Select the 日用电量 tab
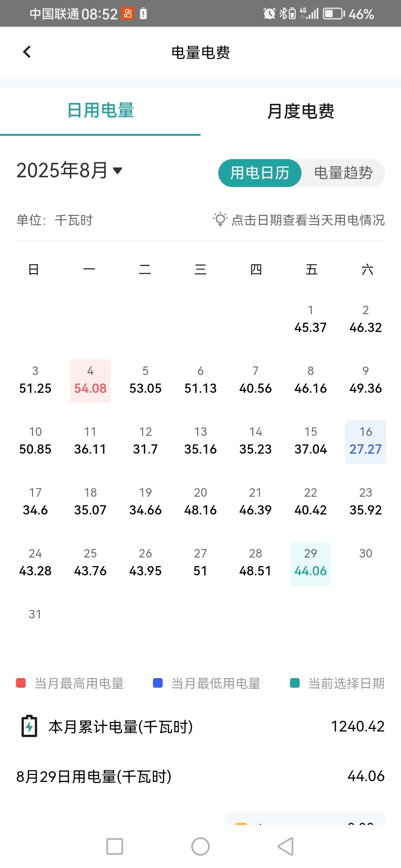The image size is (401, 868). (100, 111)
